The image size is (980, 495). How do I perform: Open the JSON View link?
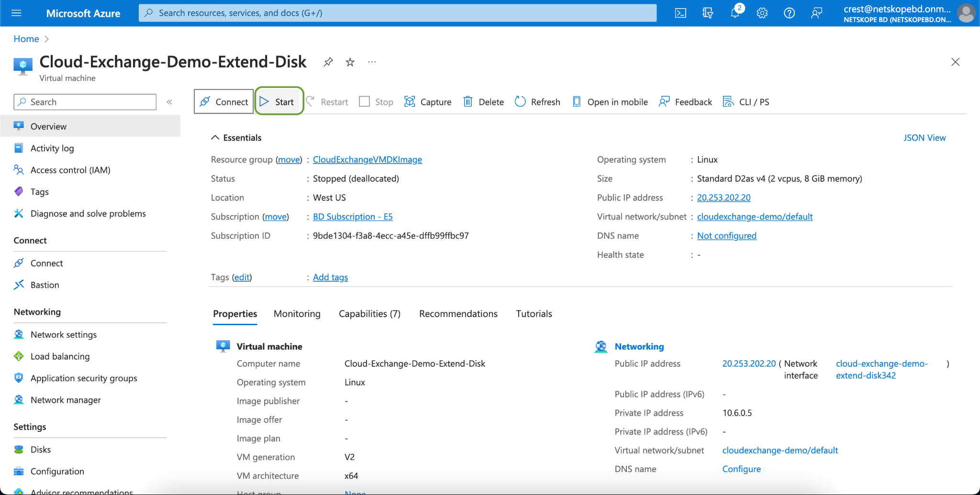click(924, 138)
